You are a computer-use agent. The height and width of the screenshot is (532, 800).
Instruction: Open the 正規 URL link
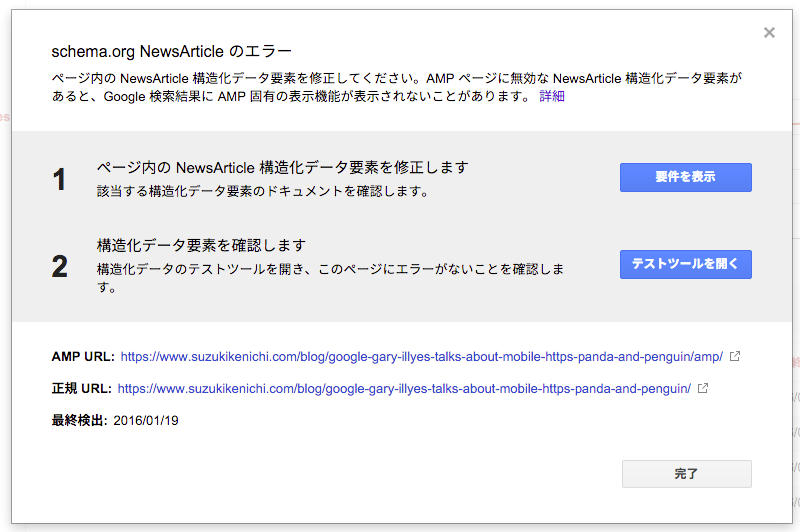click(404, 389)
